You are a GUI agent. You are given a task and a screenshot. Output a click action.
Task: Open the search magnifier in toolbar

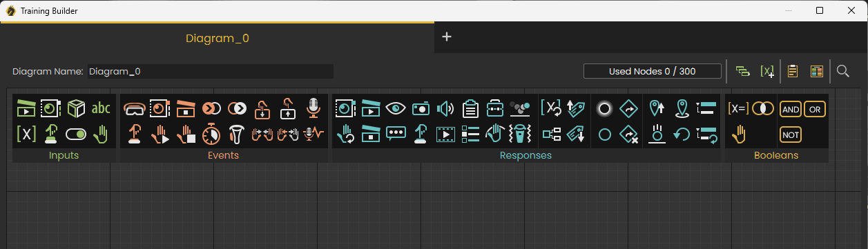(x=842, y=71)
